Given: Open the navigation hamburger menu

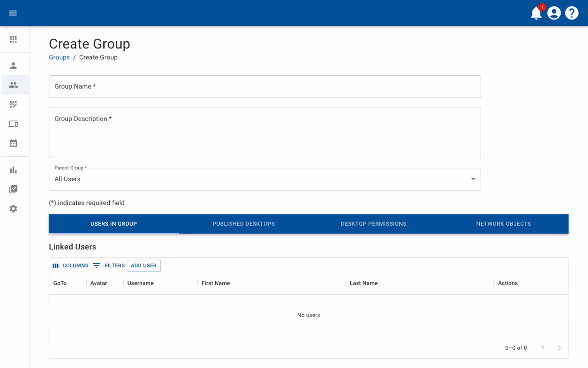Looking at the screenshot, I should pyautogui.click(x=13, y=13).
